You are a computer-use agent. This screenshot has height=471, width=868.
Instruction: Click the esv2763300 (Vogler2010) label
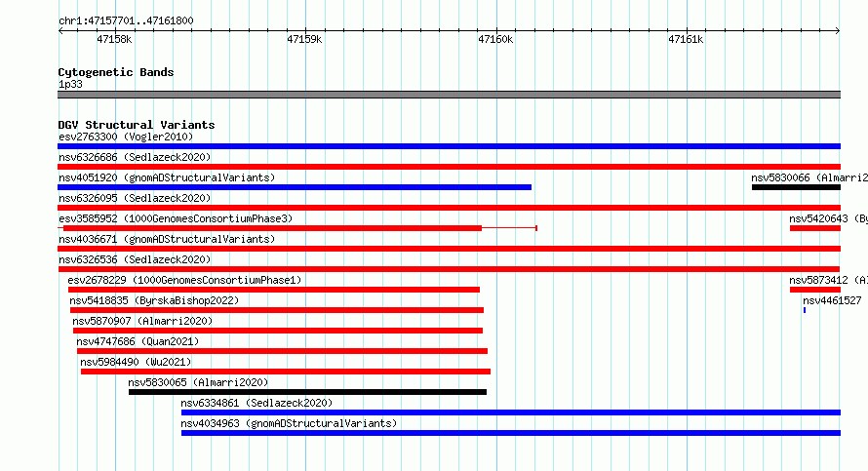(x=126, y=137)
